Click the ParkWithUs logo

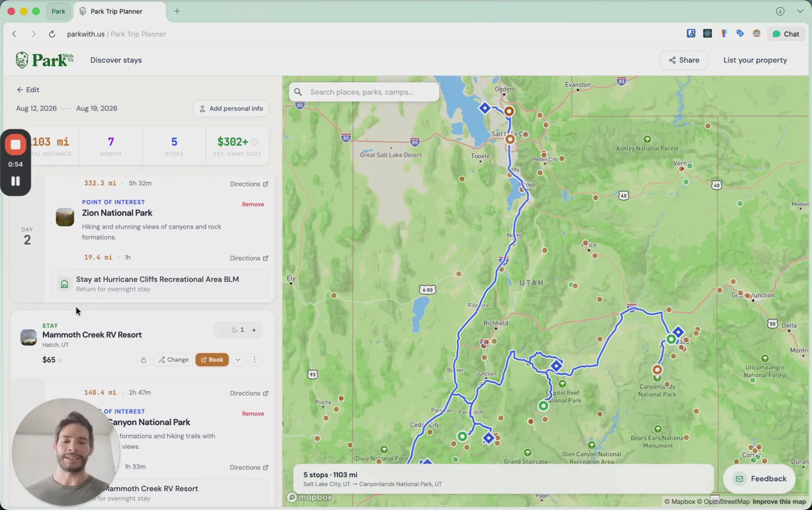pyautogui.click(x=44, y=60)
